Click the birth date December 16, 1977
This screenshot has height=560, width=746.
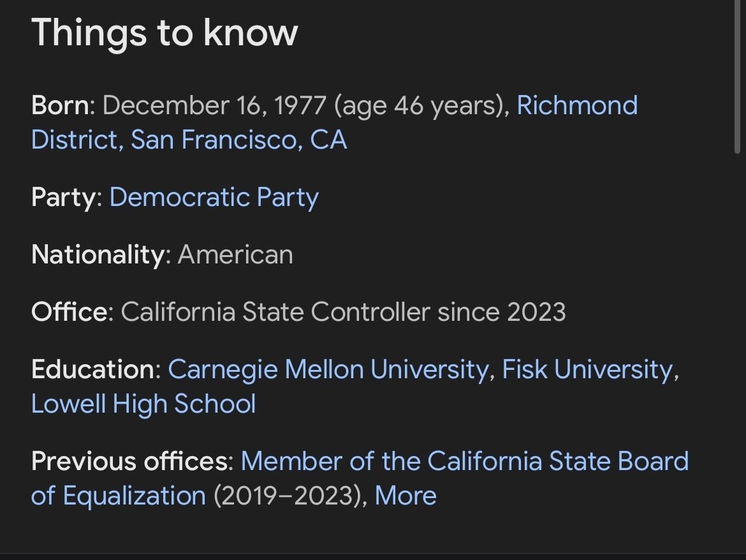pos(214,105)
